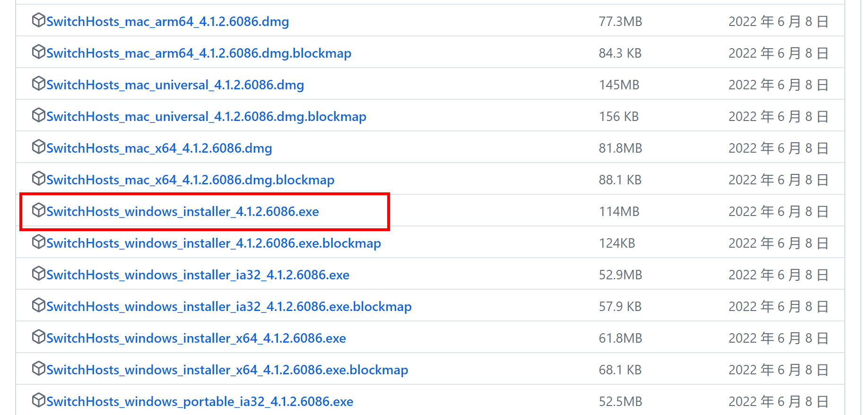Click package icon beside windows_installer_x64 exe.blockmap
The height and width of the screenshot is (415, 868).
pos(39,369)
